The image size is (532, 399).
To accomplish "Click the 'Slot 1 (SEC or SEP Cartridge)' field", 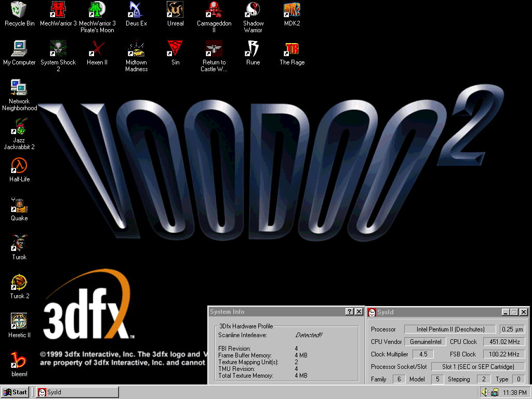I will 478,367.
